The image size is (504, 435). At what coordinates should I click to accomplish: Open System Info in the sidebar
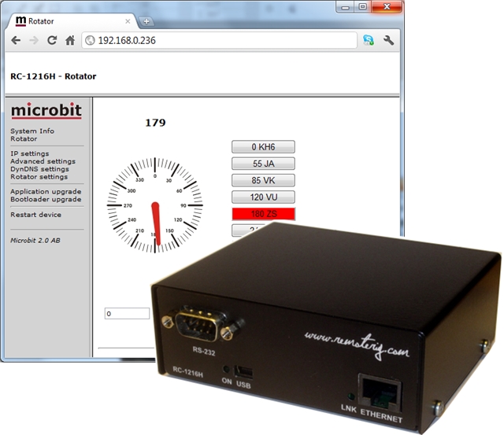click(32, 131)
